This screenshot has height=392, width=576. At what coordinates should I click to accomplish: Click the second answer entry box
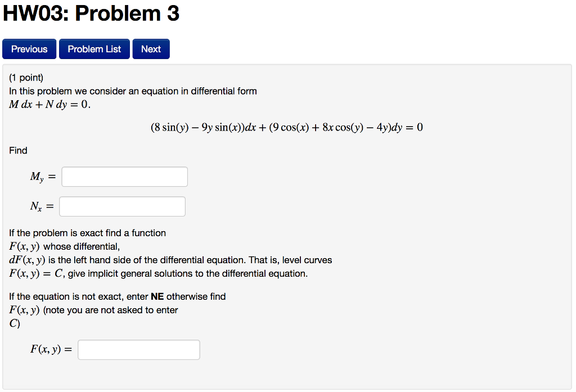pos(122,206)
